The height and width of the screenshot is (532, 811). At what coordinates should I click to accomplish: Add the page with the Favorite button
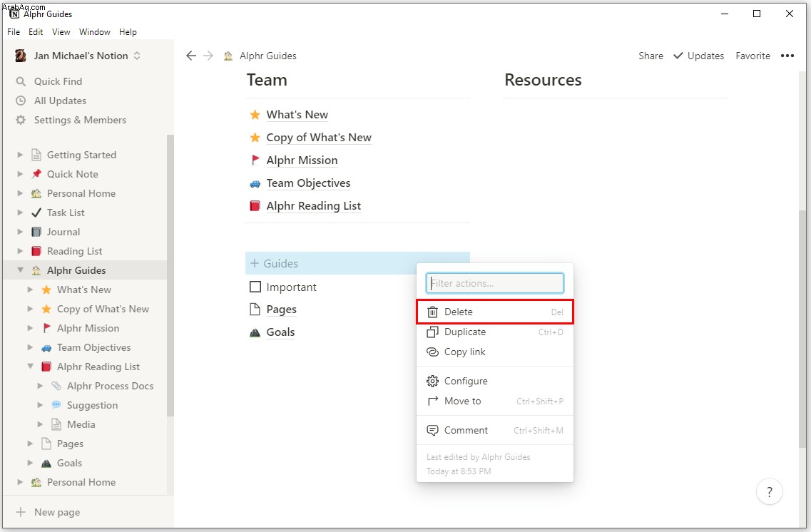tap(753, 56)
